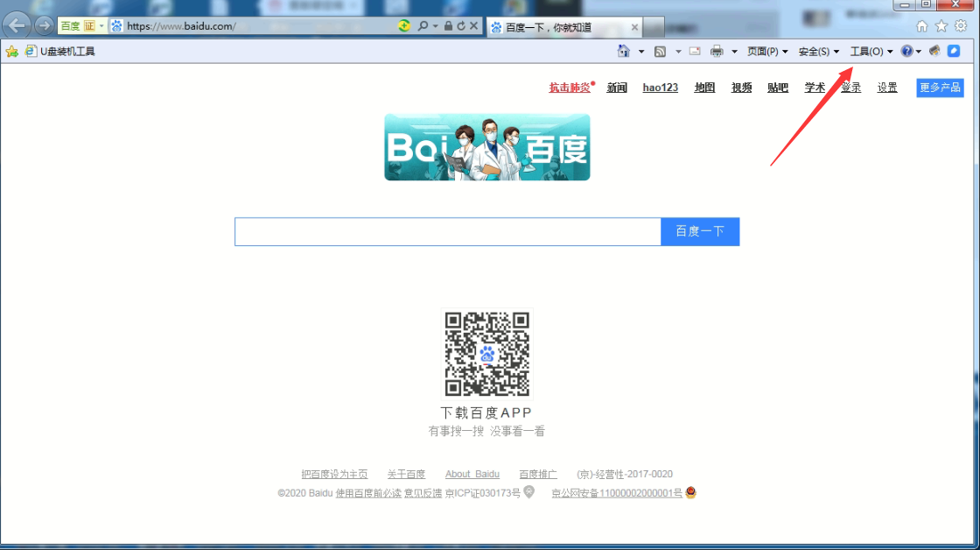Click the 百度一下 search button
The height and width of the screenshot is (550, 980).
tap(700, 231)
